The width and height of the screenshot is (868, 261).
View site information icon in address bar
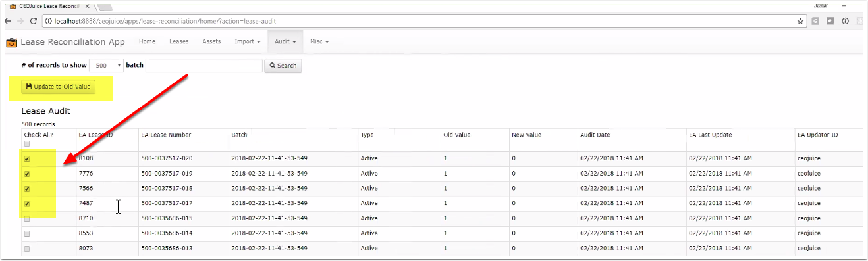click(x=49, y=21)
